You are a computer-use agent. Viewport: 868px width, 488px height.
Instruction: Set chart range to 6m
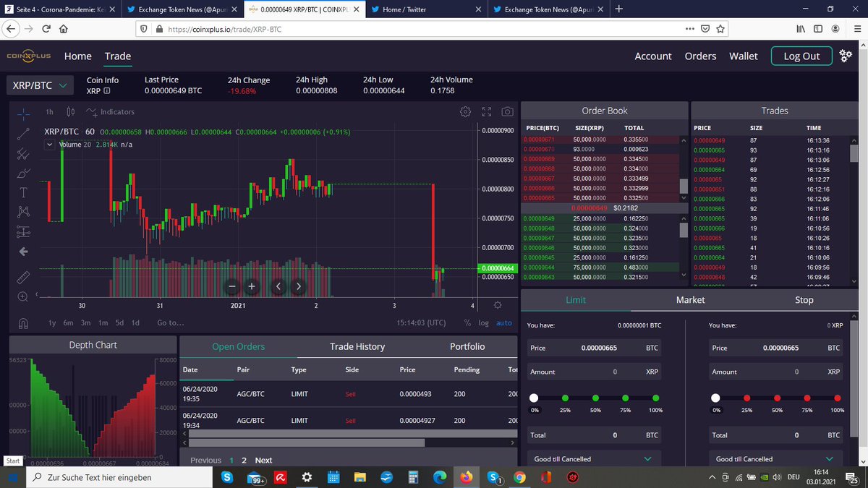click(68, 323)
